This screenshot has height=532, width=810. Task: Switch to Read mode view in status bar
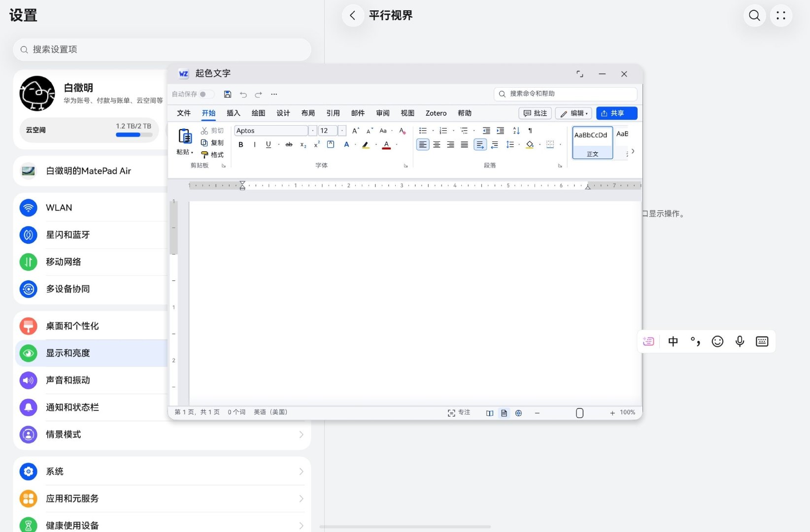[x=490, y=413]
